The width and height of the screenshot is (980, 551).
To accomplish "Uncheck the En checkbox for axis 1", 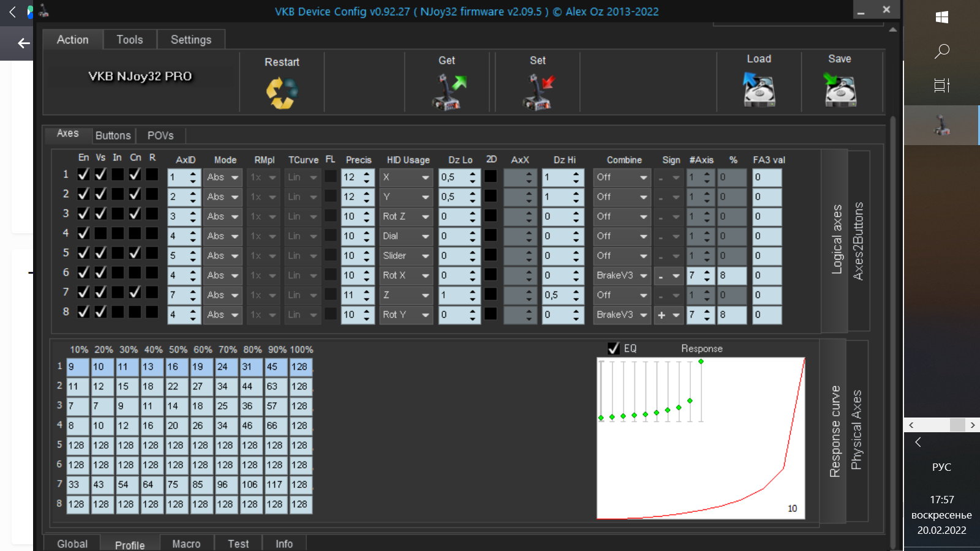I will (x=83, y=174).
